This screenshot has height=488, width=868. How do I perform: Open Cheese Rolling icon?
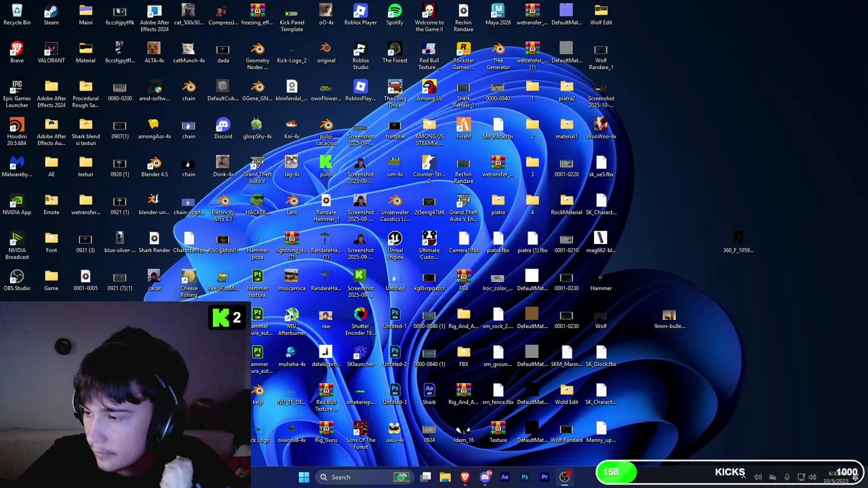coord(189,284)
